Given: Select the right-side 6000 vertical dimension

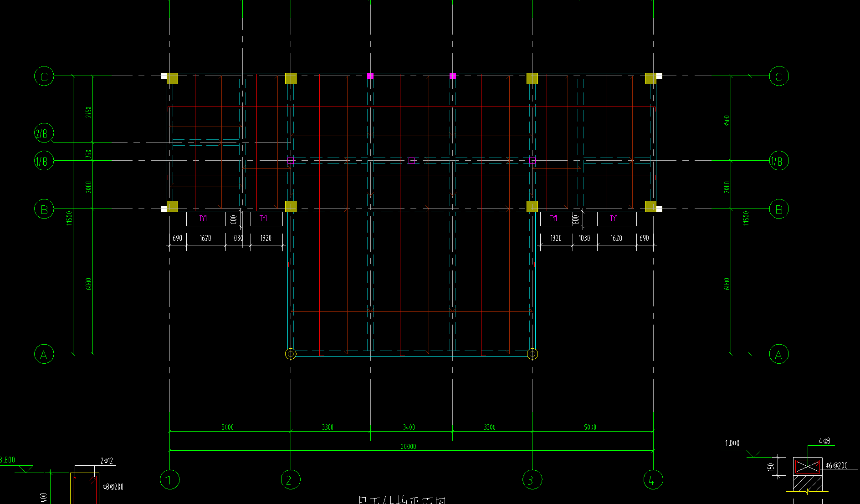Looking at the screenshot, I should click(x=727, y=284).
